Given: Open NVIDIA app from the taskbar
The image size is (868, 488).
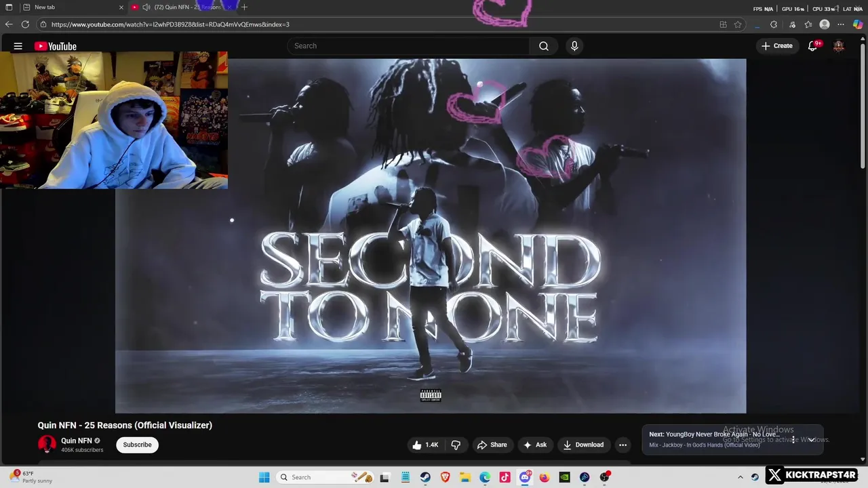Looking at the screenshot, I should coord(564,477).
